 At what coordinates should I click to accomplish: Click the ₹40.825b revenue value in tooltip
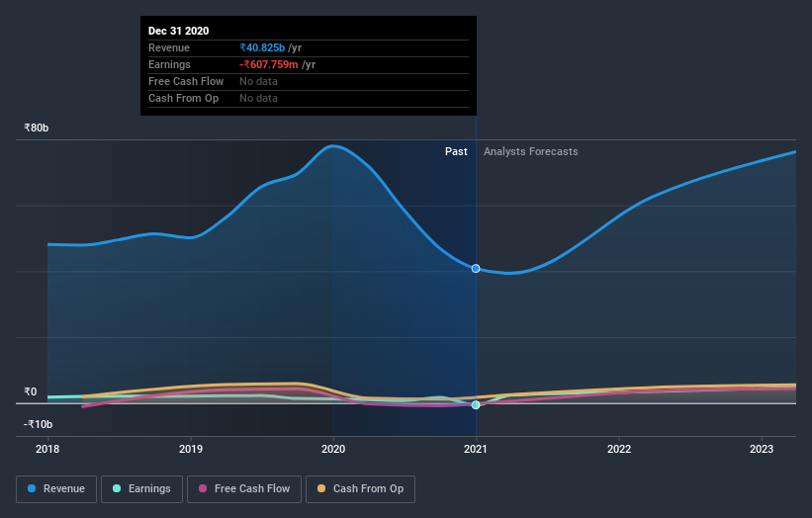(262, 47)
